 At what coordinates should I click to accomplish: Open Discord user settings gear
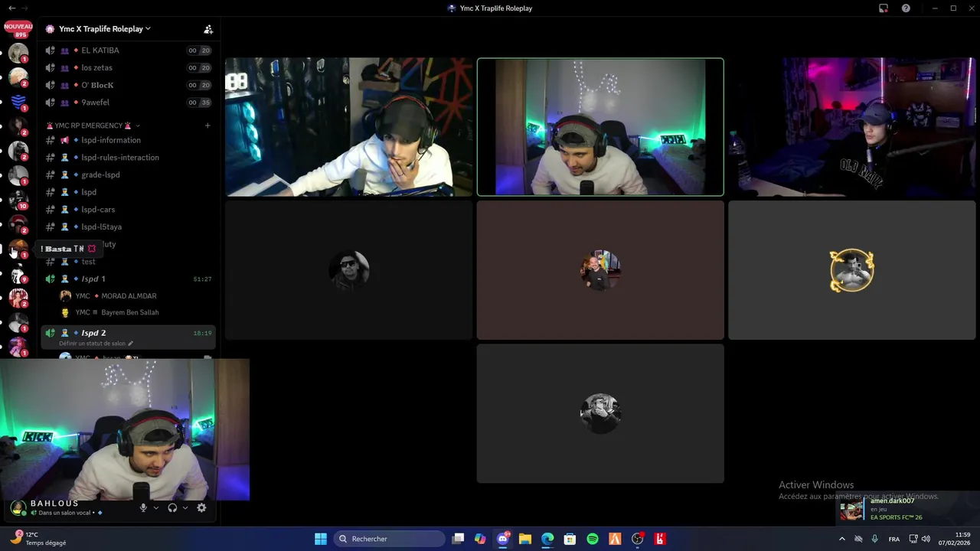201,508
